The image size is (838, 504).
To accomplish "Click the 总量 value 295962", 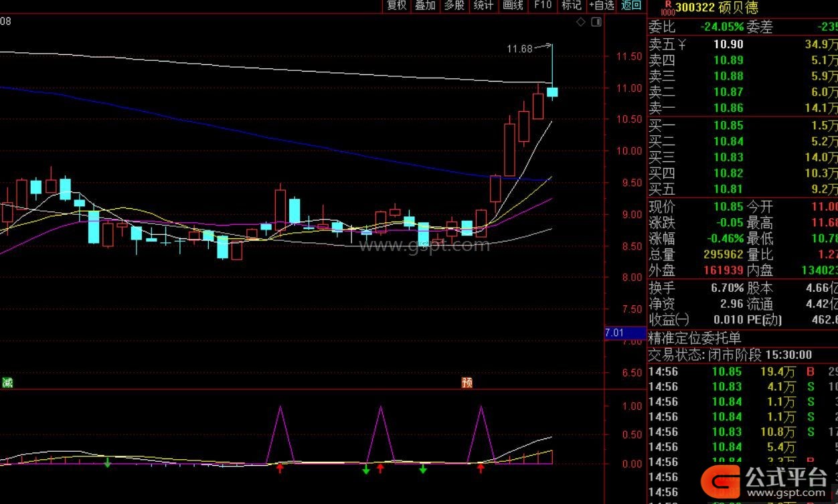I will tap(724, 255).
